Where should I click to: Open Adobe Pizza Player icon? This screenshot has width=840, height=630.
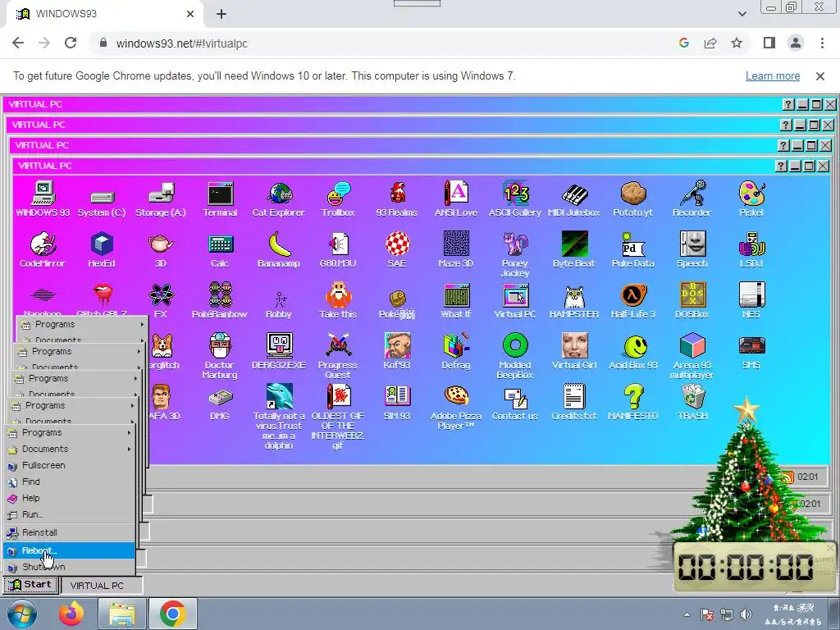456,407
